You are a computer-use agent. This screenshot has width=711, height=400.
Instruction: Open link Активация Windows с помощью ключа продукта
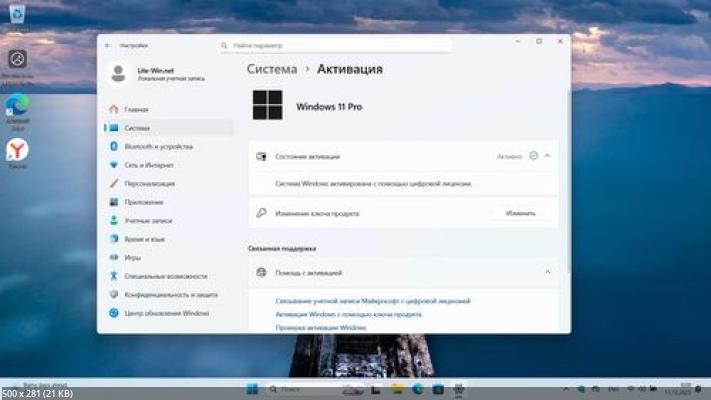pyautogui.click(x=348, y=314)
